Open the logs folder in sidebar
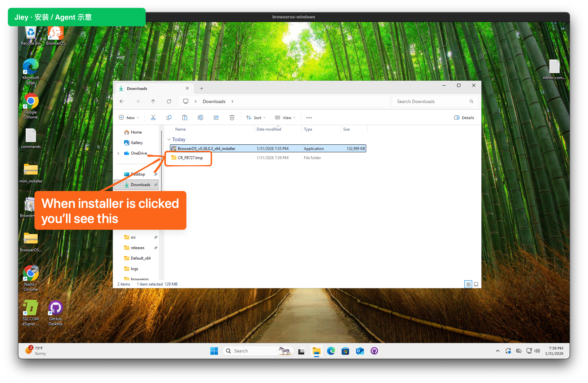Screen dimensions: 588x383 point(131,269)
